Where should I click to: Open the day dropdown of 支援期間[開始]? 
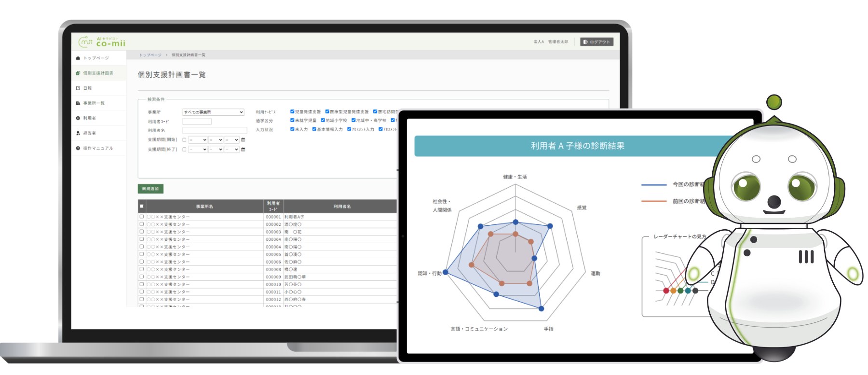pos(232,140)
